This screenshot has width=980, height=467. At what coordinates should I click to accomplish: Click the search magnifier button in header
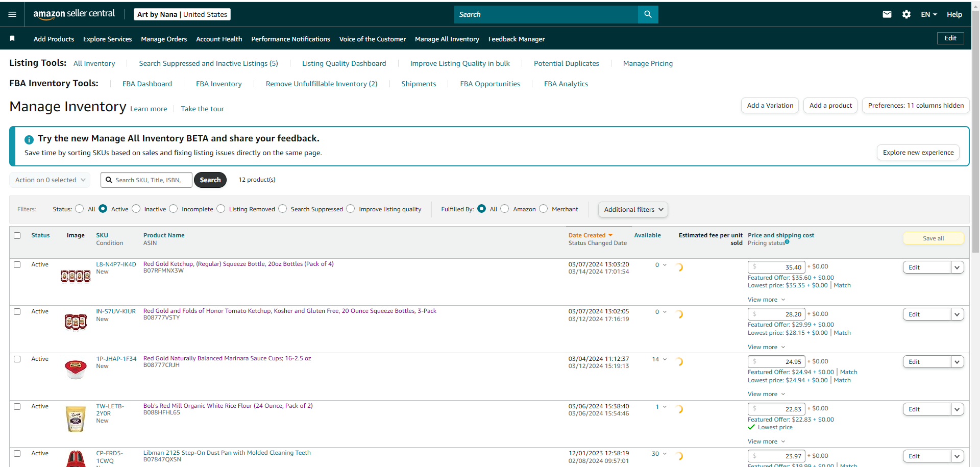(648, 14)
